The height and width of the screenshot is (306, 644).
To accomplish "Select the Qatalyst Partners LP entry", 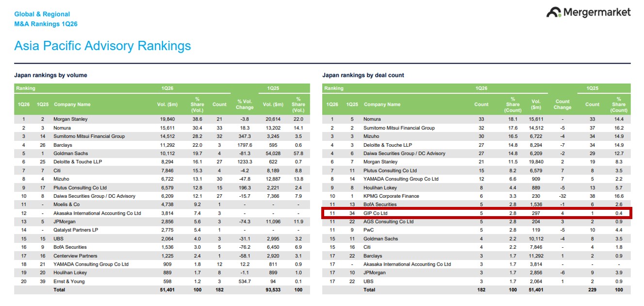I will (x=77, y=230).
